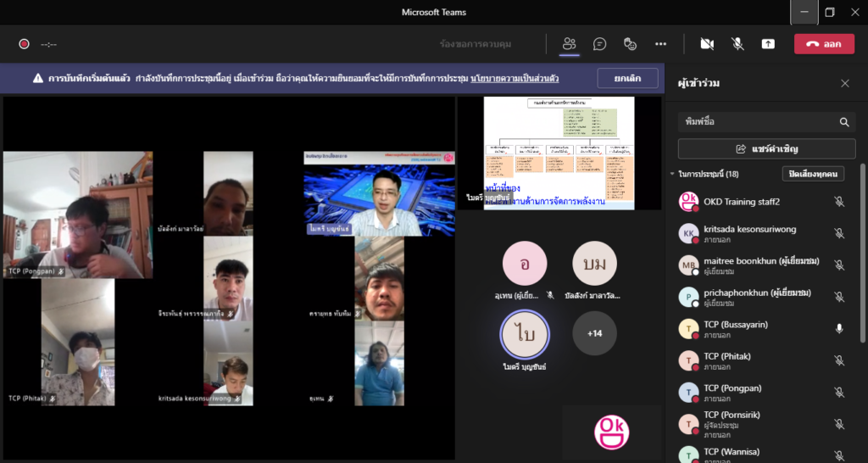Select the อุเทน video tile in blue shirt

tap(379, 363)
